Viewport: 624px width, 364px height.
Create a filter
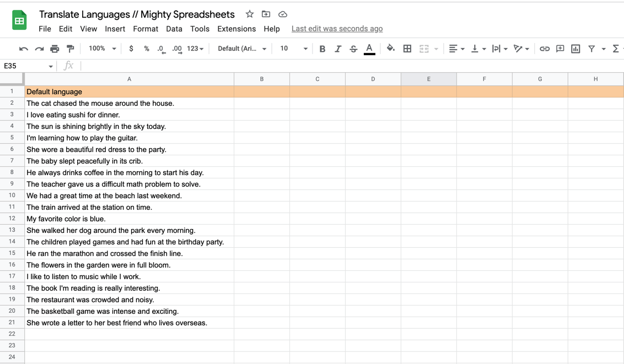pyautogui.click(x=591, y=48)
